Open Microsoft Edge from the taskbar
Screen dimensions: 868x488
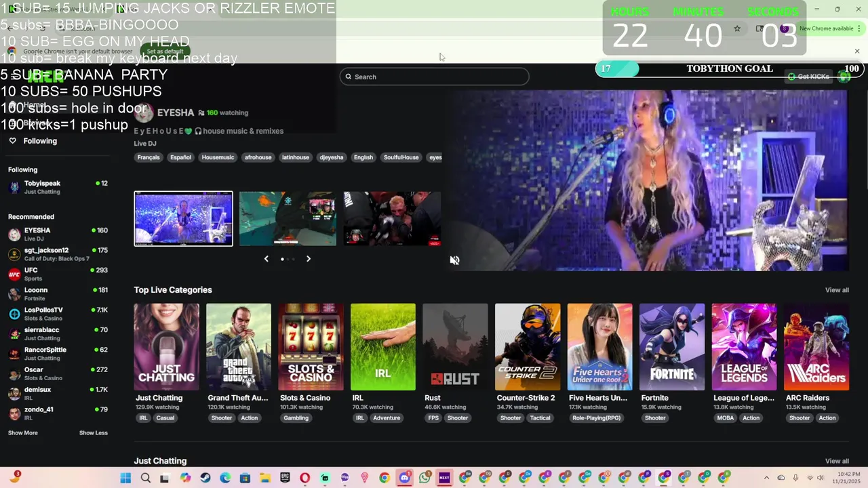pos(225,478)
